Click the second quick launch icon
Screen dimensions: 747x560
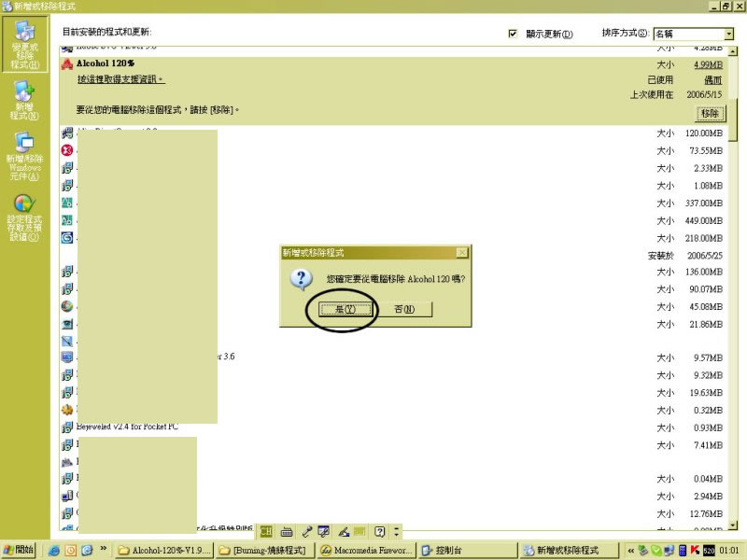71,551
